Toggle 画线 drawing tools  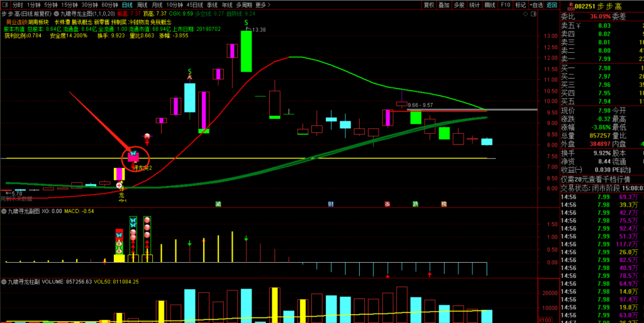(489, 4)
